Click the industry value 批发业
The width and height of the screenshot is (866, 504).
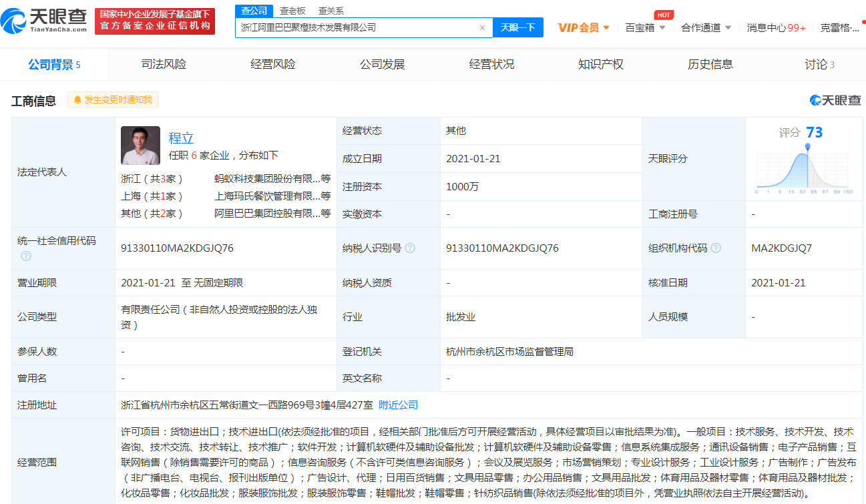pos(461,316)
